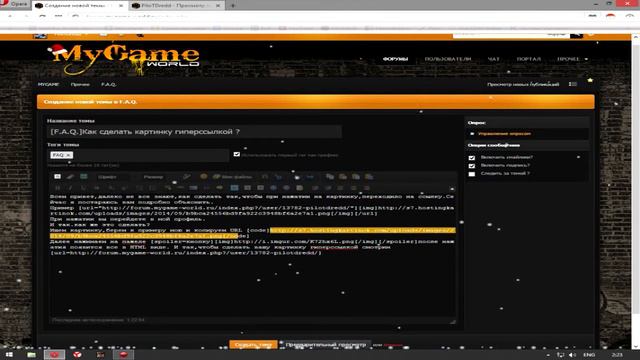Click in the message editor text area
Image resolution: width=640 pixels, height=360 pixels.
tap(252, 254)
